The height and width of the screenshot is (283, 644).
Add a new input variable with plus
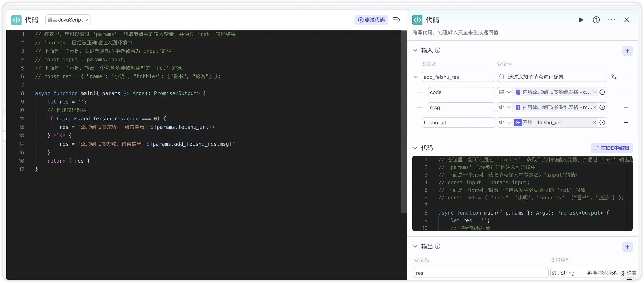click(627, 51)
